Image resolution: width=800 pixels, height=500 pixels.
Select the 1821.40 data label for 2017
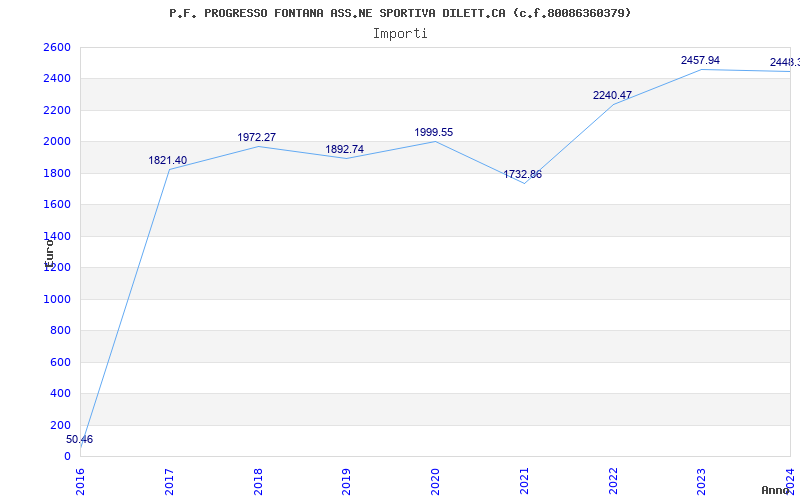click(168, 160)
